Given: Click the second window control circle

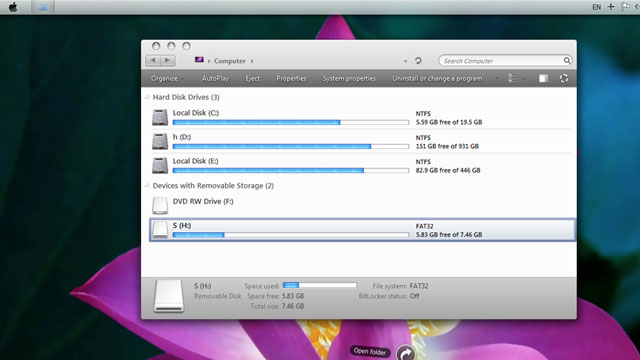Looking at the screenshot, I should [x=171, y=46].
